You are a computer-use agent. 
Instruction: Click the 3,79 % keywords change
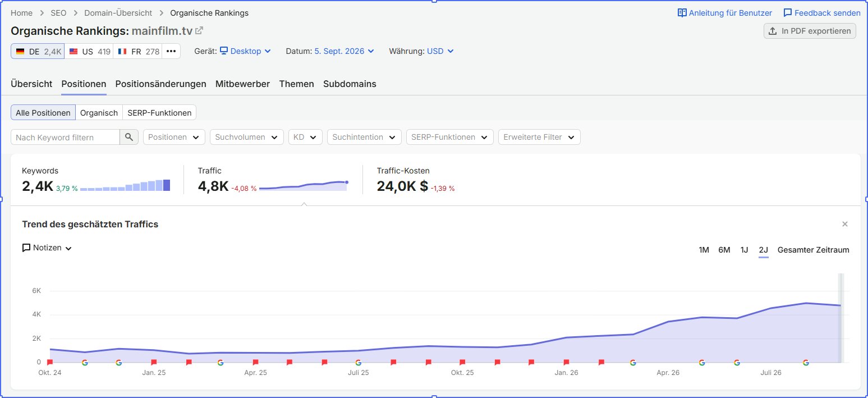point(67,189)
